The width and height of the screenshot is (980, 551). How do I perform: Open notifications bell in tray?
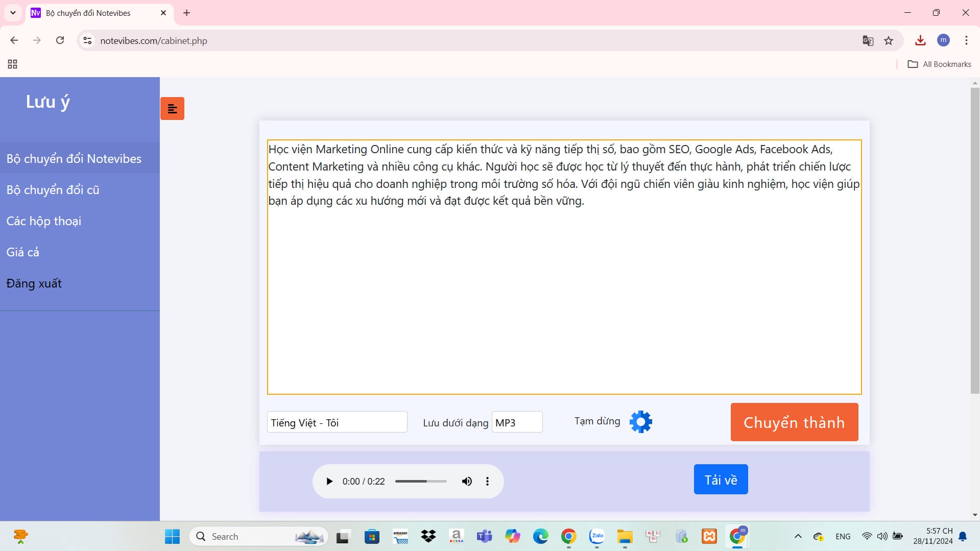[963, 536]
